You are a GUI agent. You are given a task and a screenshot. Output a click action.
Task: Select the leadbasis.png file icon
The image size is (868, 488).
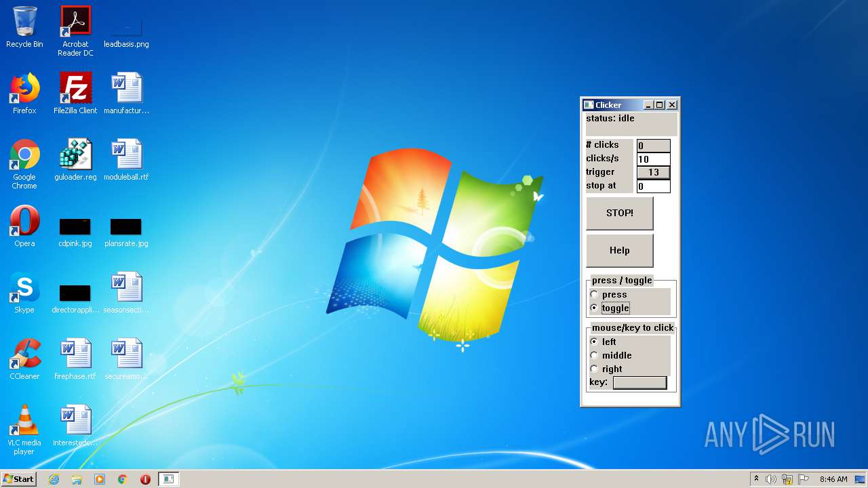[x=126, y=27]
